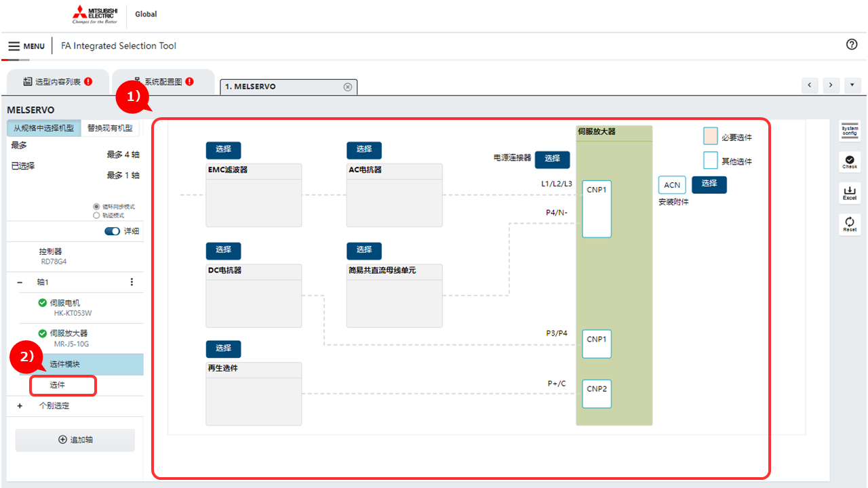Viewport: 868px width, 488px height.
Task: Click the System config icon
Action: click(850, 131)
